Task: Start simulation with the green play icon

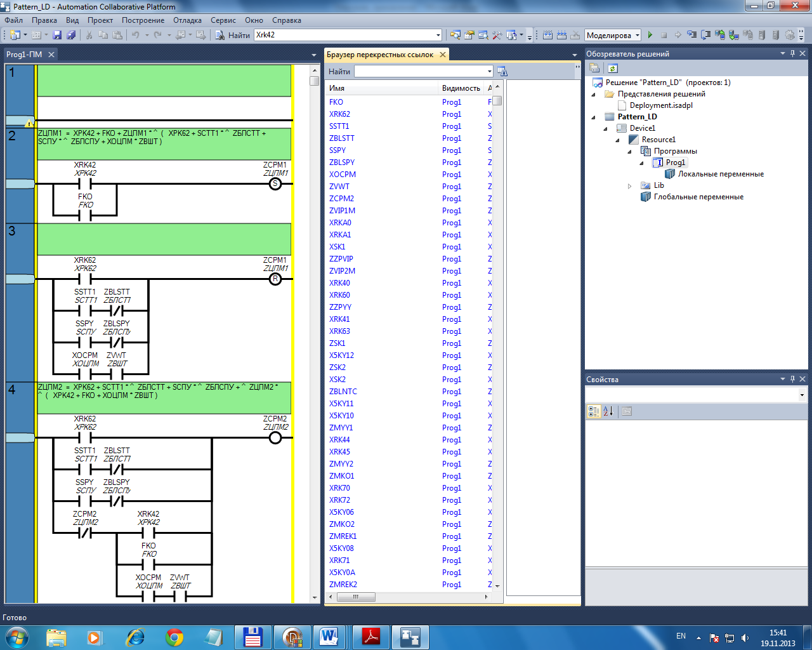Action: point(650,36)
